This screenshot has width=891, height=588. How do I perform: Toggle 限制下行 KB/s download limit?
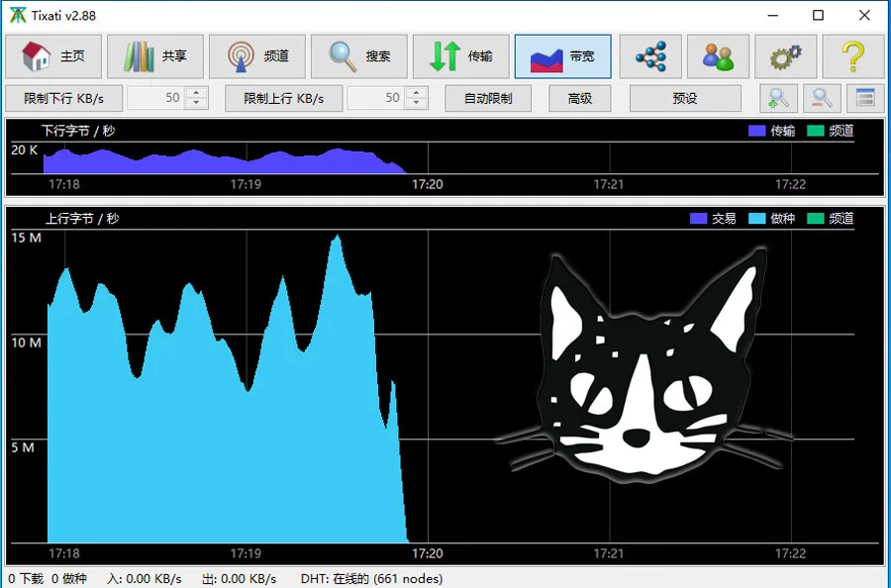click(64, 98)
